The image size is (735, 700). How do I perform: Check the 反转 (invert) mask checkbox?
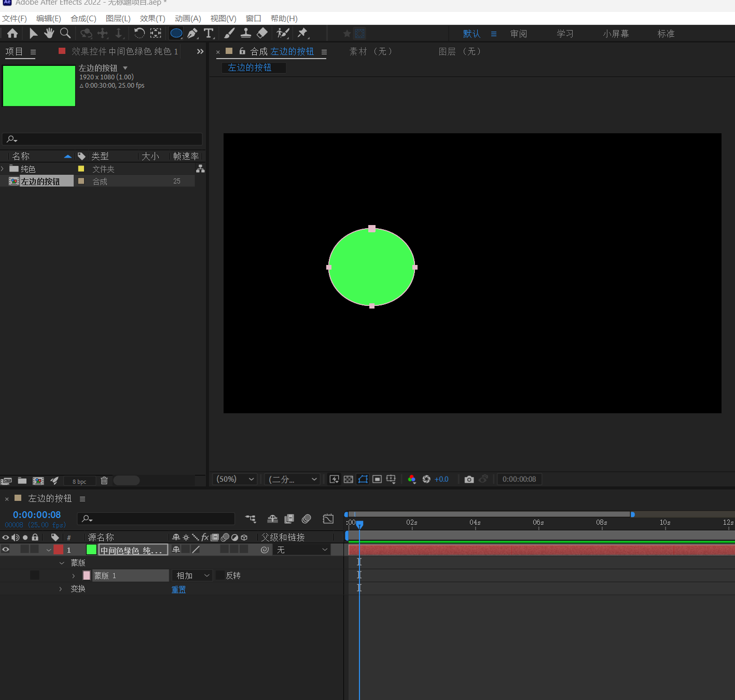pyautogui.click(x=220, y=576)
